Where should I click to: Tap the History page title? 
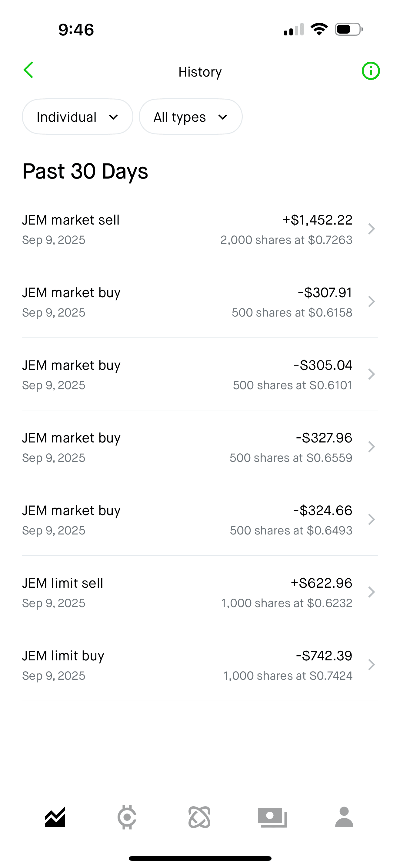pyautogui.click(x=200, y=72)
